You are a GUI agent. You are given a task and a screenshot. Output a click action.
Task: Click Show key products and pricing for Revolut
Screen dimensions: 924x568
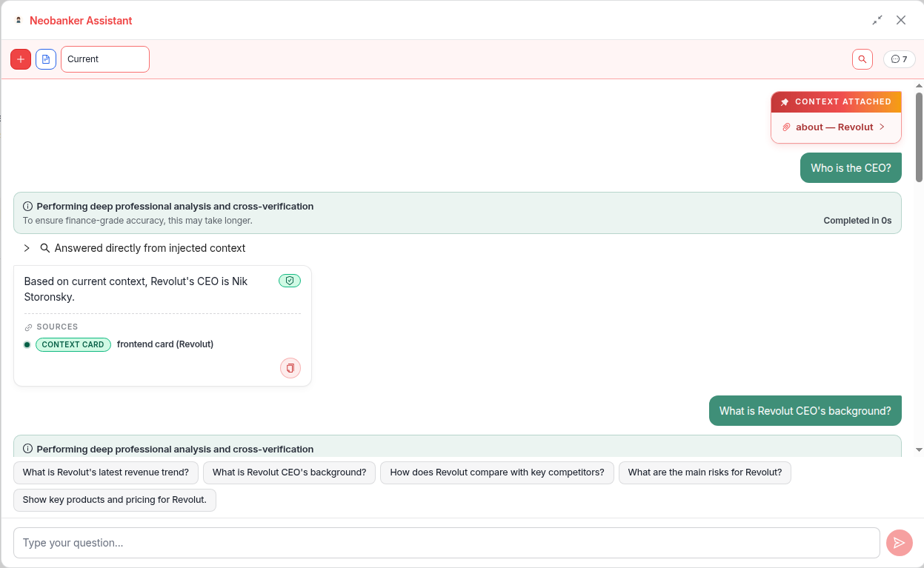pos(114,500)
